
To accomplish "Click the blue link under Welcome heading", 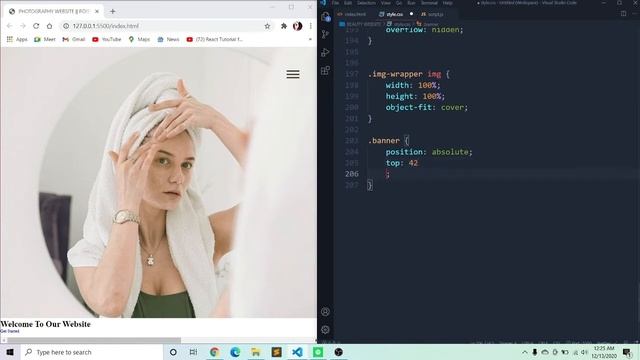I will 9,331.
